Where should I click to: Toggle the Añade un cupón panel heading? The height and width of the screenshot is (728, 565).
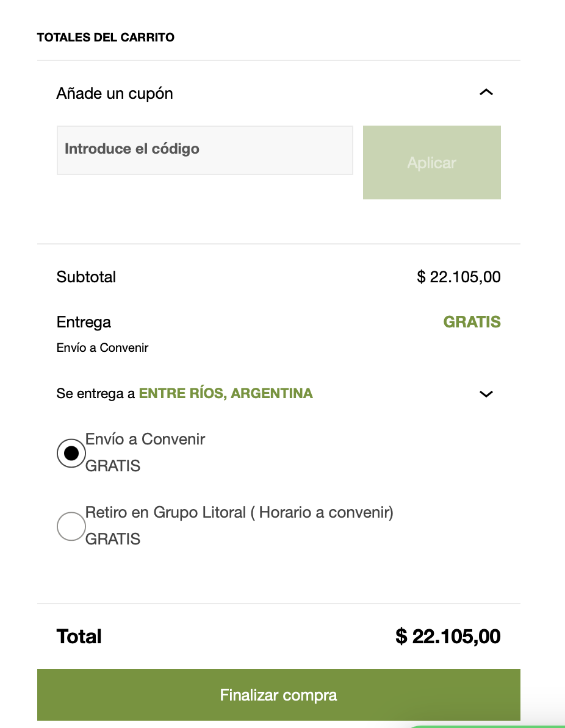pyautogui.click(x=278, y=93)
